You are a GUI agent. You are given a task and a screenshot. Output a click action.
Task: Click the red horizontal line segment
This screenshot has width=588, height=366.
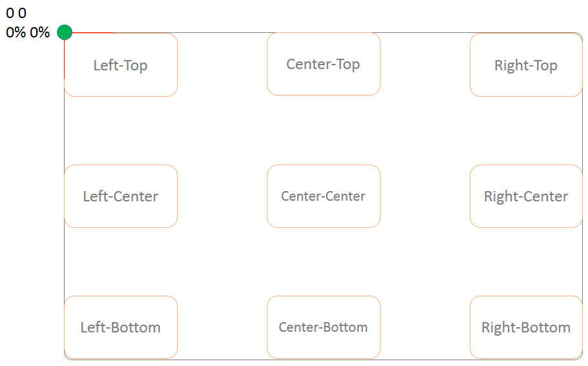[x=92, y=32]
